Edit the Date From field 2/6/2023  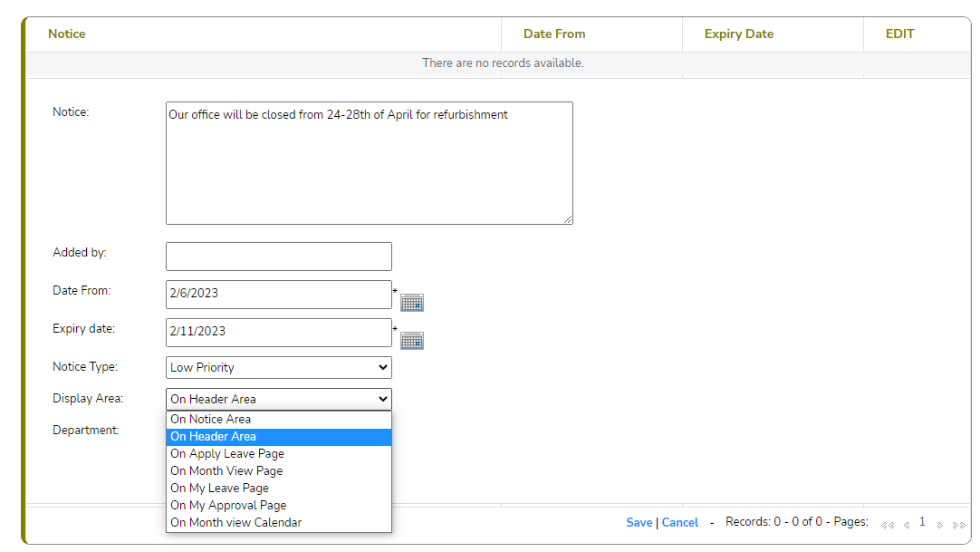click(279, 295)
